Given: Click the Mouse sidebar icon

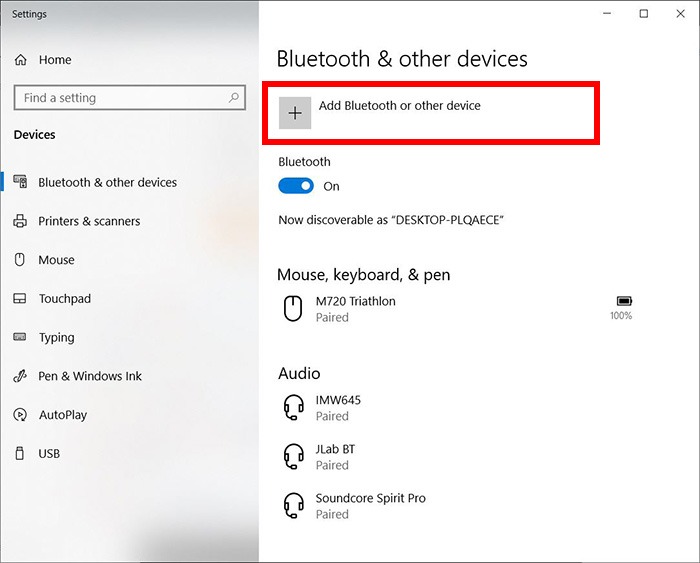Looking at the screenshot, I should pos(20,259).
